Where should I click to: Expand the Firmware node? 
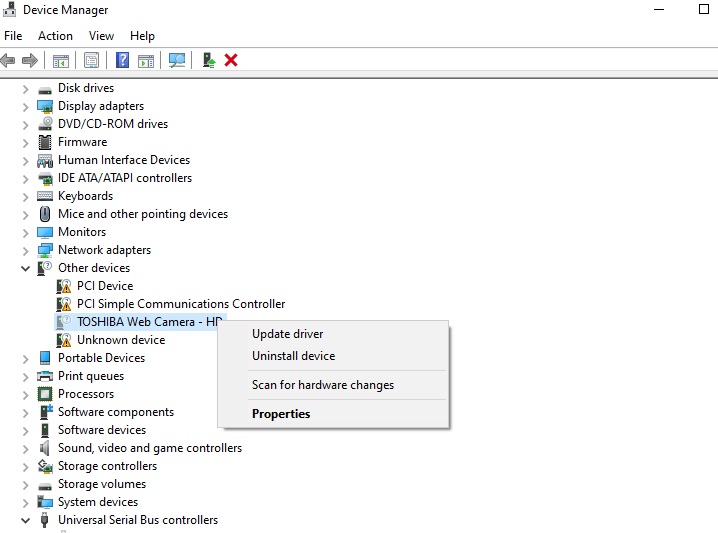pyautogui.click(x=26, y=142)
